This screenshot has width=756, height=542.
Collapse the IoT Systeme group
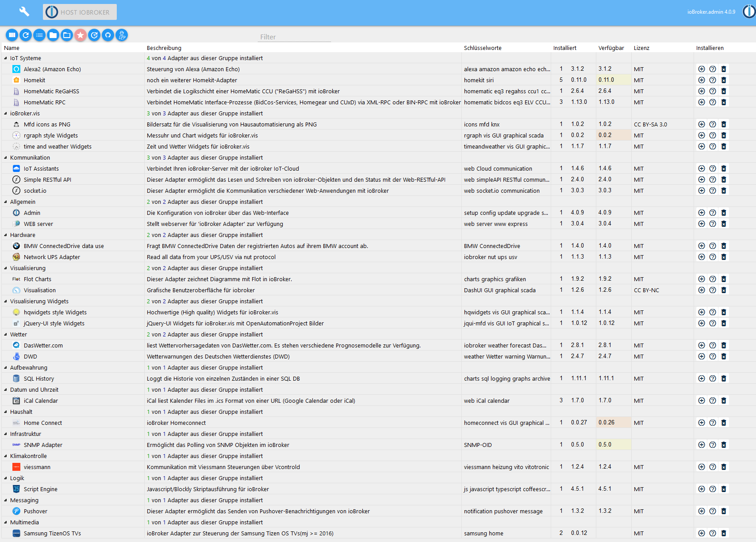point(6,58)
